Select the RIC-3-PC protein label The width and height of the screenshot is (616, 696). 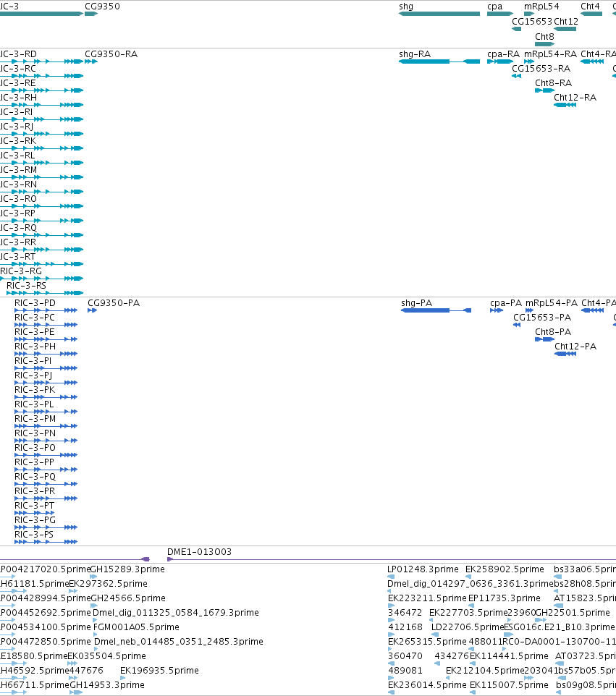[35, 318]
